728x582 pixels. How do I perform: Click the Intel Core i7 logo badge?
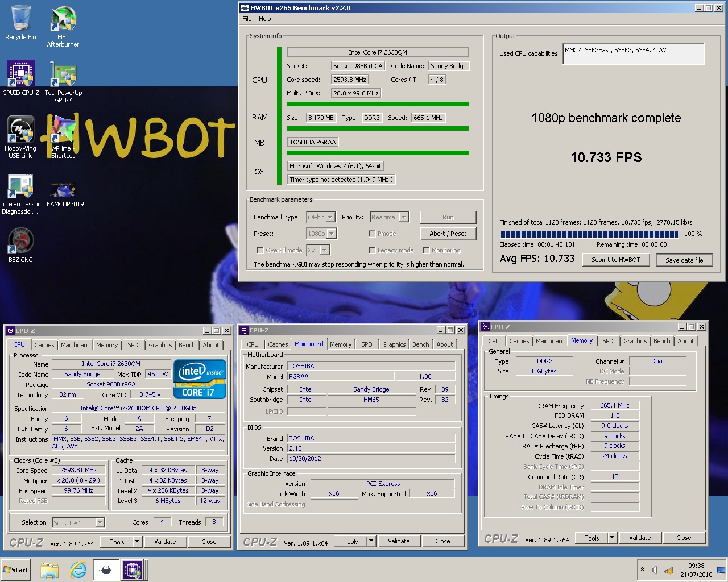tap(200, 379)
